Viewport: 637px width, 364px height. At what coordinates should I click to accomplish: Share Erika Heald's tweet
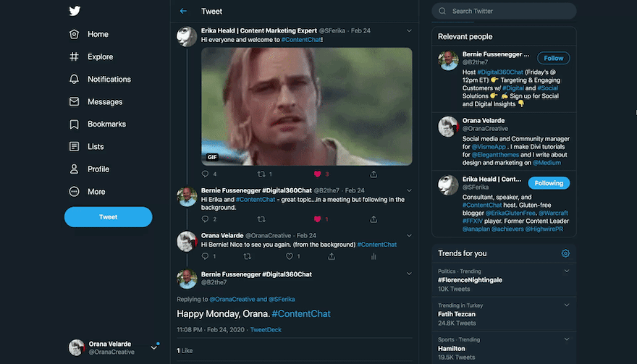coord(374,174)
